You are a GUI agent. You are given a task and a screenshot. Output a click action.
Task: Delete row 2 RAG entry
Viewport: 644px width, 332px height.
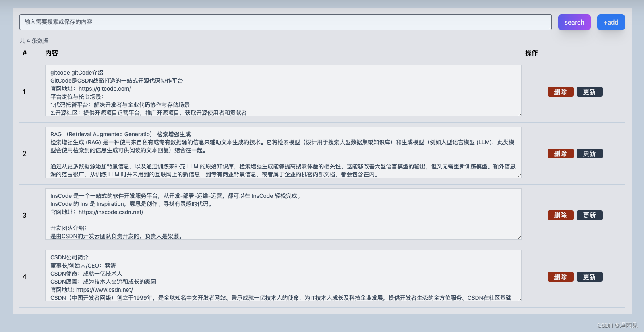click(560, 154)
